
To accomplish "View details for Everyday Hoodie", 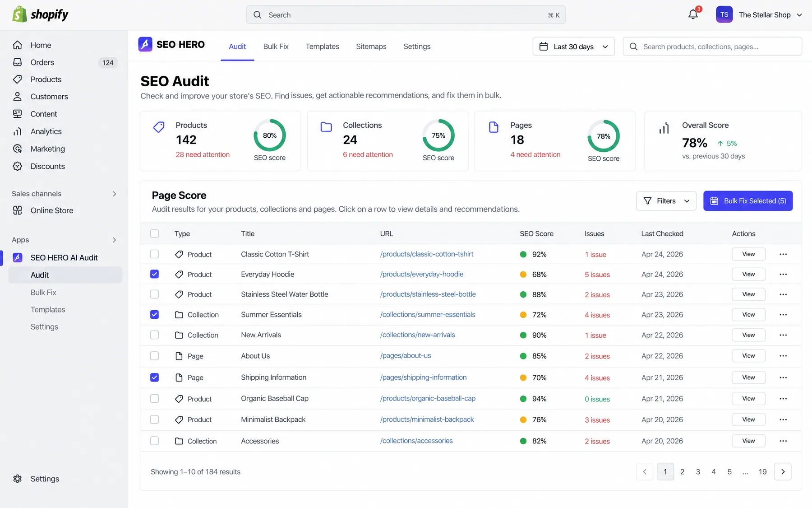I will 748,274.
